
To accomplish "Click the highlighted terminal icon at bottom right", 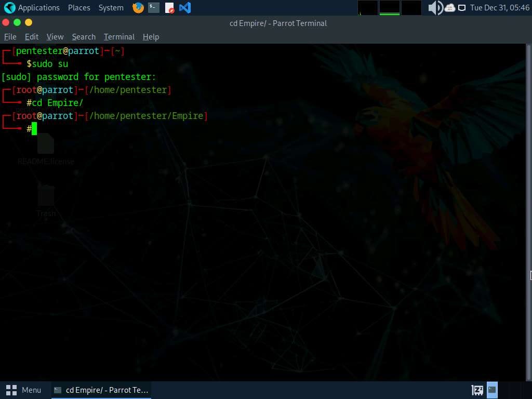I will pos(492,390).
